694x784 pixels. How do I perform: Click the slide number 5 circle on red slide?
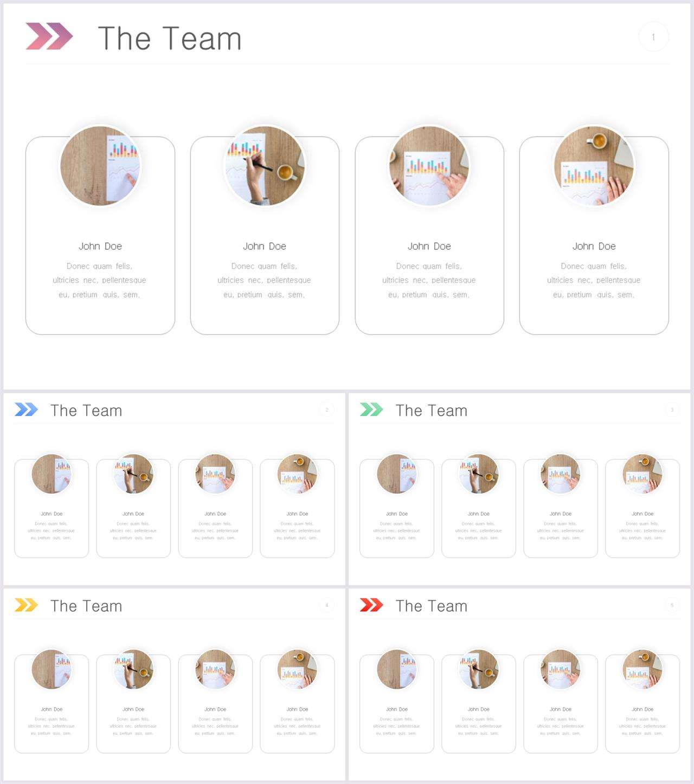coord(672,605)
